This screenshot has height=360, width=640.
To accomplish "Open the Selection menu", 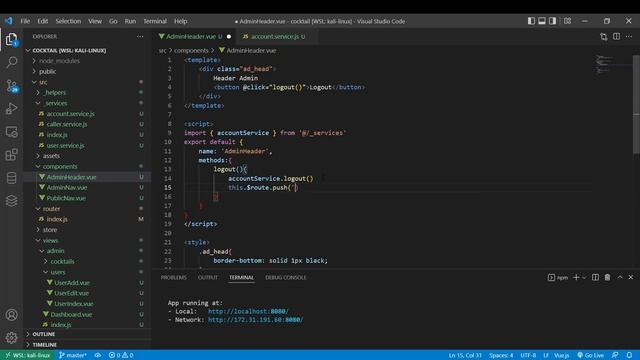I will (68, 21).
